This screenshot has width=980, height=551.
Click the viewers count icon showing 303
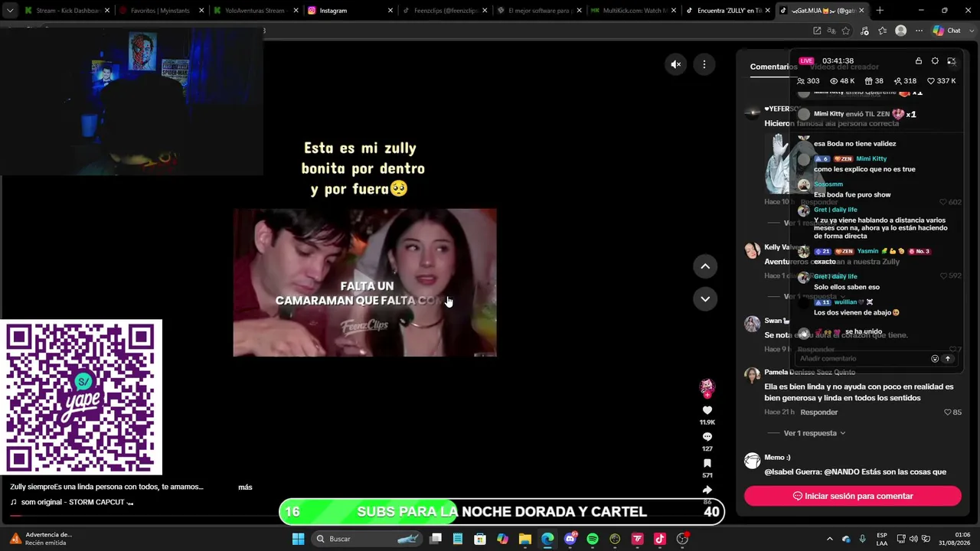click(x=801, y=81)
